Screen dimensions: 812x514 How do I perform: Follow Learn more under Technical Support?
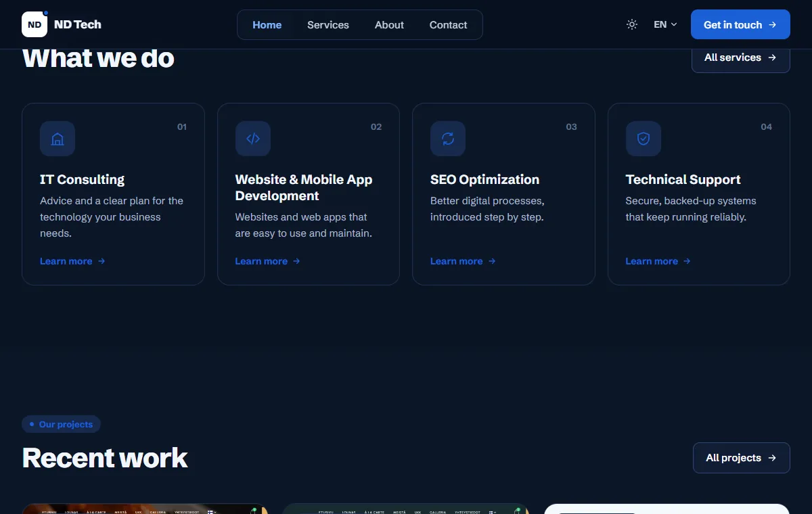click(x=658, y=261)
